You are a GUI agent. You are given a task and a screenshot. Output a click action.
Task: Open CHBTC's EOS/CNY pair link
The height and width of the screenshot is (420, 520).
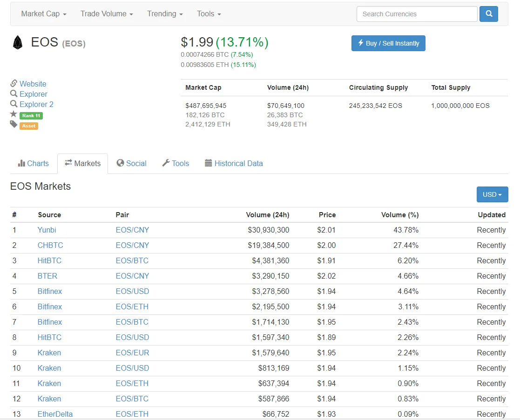pyautogui.click(x=132, y=245)
